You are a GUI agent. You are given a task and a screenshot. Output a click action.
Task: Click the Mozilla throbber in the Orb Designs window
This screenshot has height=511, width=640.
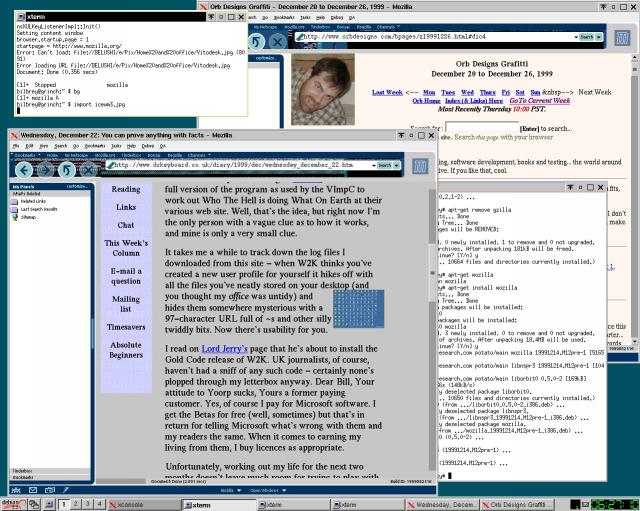click(623, 38)
